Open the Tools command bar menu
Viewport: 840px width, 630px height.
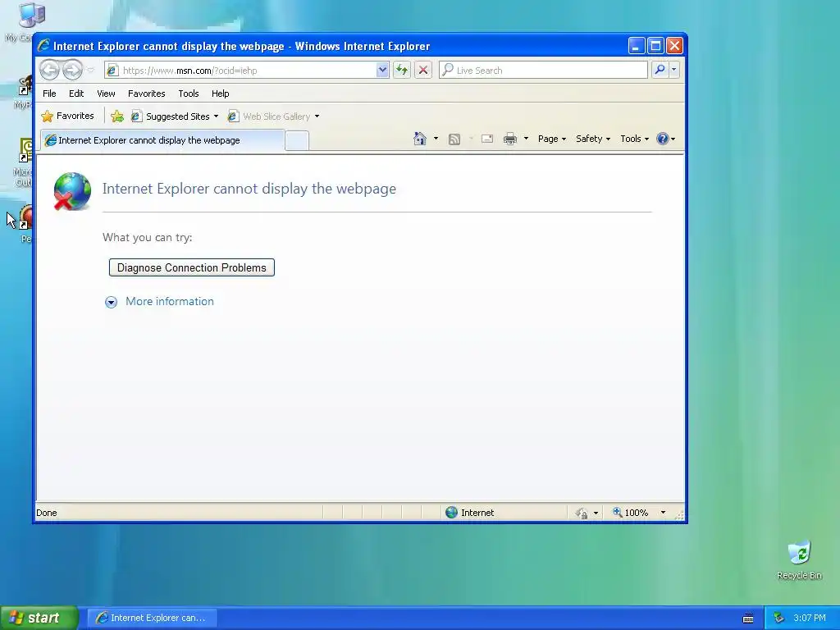(x=634, y=139)
